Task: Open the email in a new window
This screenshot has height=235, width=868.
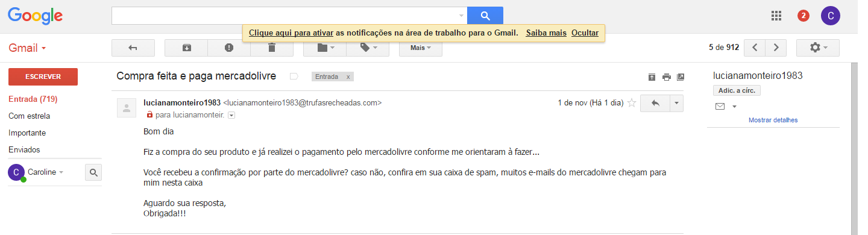Action: (681, 77)
